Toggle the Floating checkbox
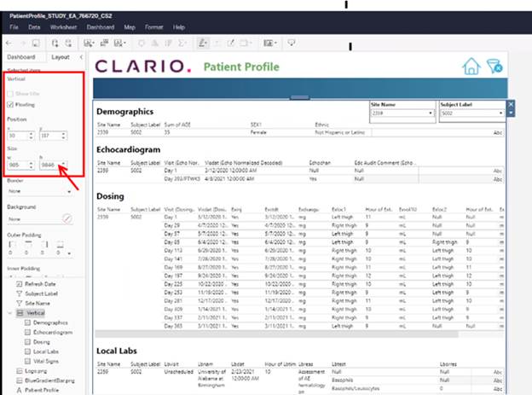This screenshot has width=532, height=395. click(x=10, y=105)
